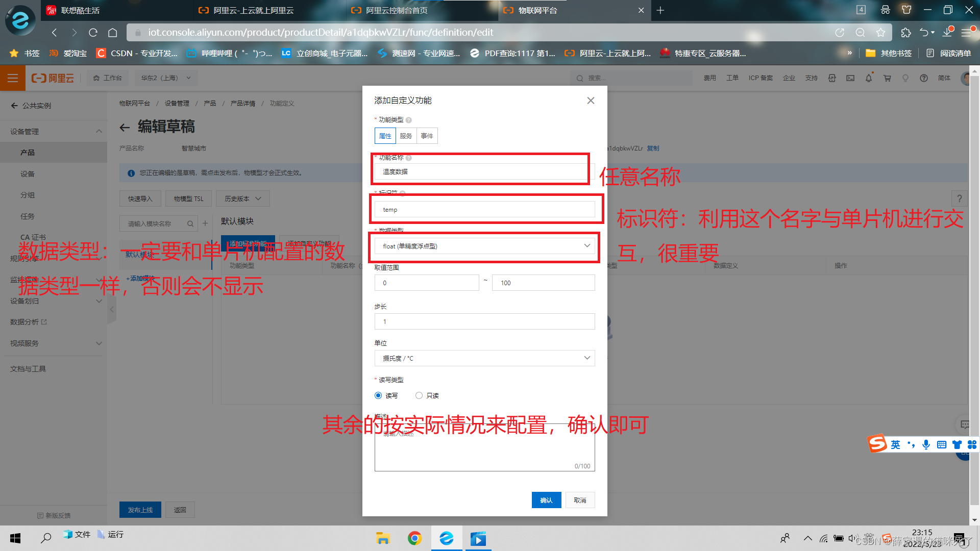Viewport: 980px width, 551px height.
Task: Open Chrome from the taskbar
Action: coord(414,538)
